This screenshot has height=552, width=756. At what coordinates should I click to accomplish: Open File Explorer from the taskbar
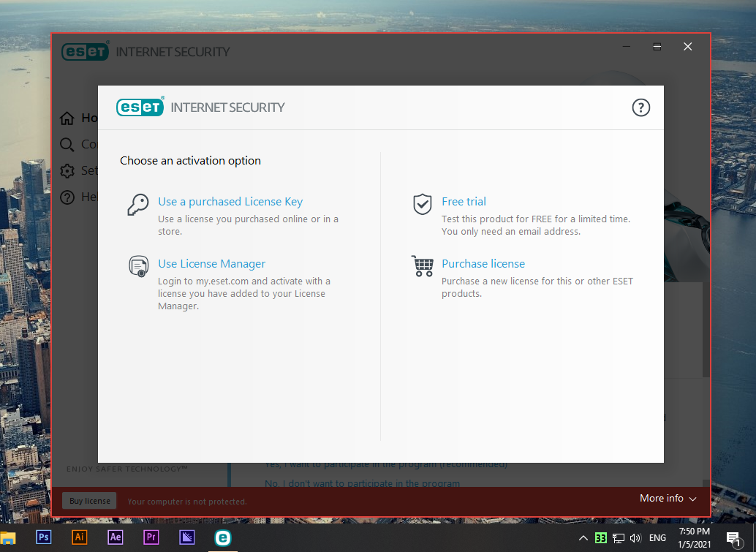click(x=8, y=537)
